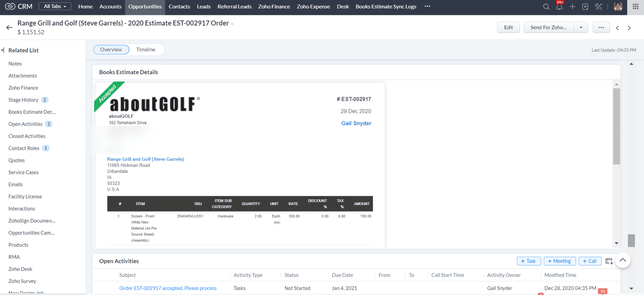Image resolution: width=644 pixels, height=295 pixels.
Task: Open the Home tab
Action: click(x=85, y=6)
